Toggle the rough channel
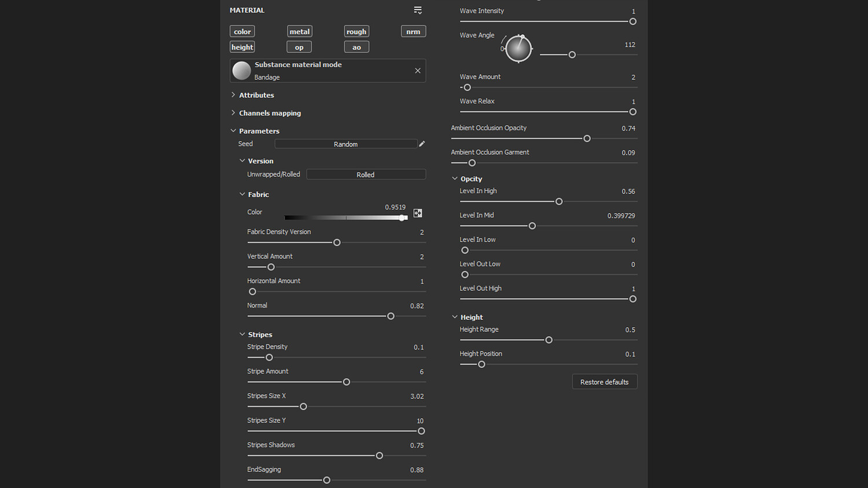Image resolution: width=868 pixels, height=488 pixels. click(356, 32)
